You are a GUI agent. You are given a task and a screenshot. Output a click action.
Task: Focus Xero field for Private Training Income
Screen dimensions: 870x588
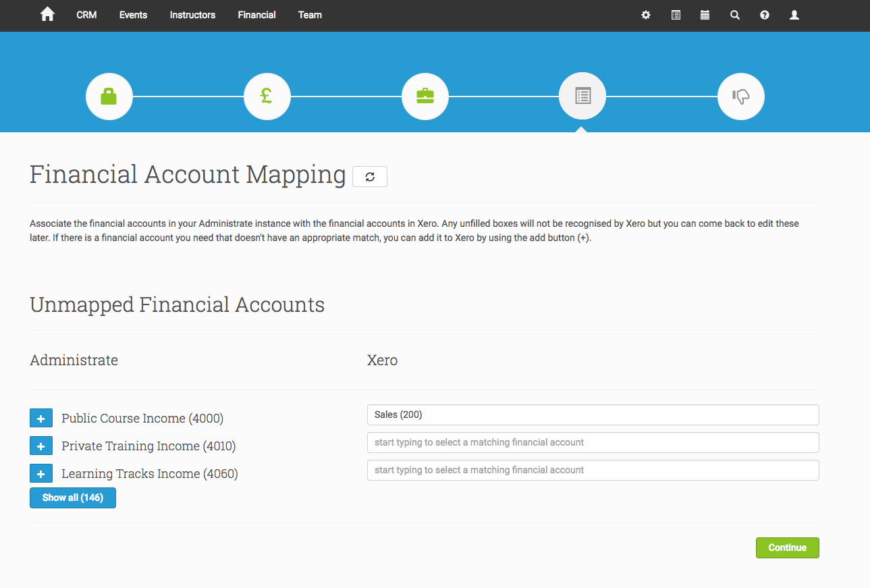tap(593, 442)
